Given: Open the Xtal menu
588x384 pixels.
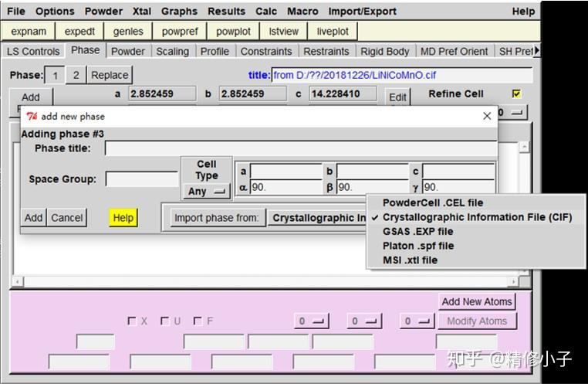Looking at the screenshot, I should point(142,12).
